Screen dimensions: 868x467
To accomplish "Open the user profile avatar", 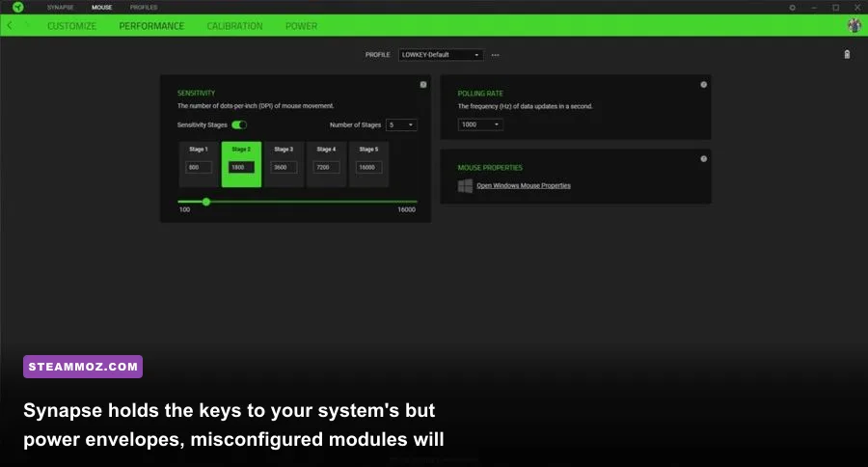I will pos(854,25).
